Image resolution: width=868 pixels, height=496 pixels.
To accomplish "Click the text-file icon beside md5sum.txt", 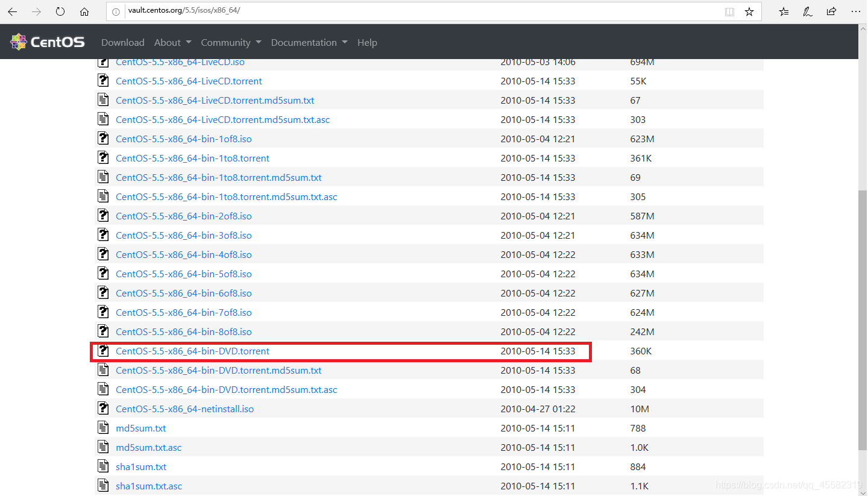I will click(103, 427).
